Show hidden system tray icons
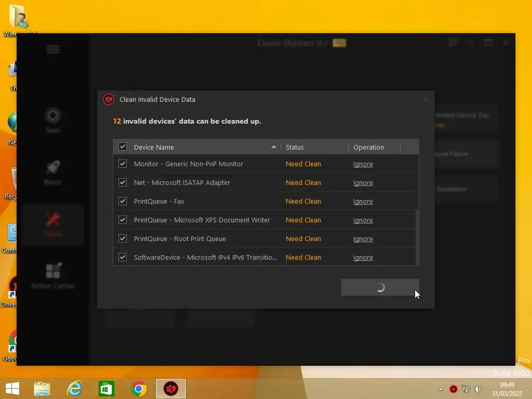532x399 pixels. coord(441,389)
